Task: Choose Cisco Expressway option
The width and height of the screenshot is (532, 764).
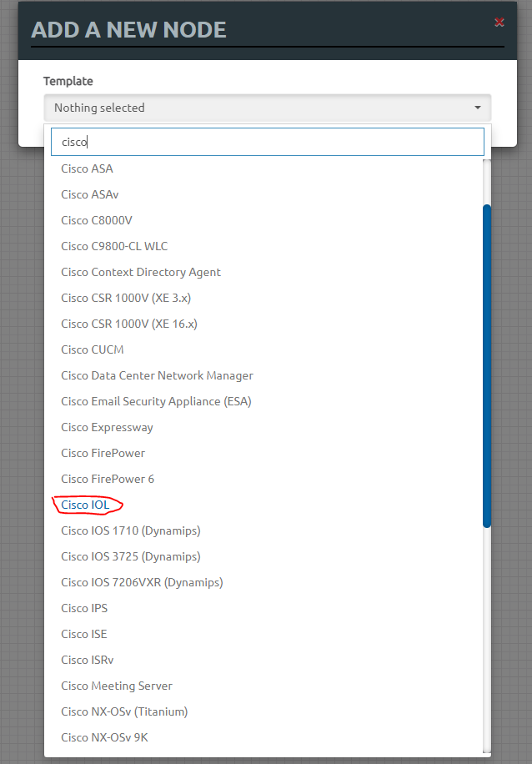Action: pos(107,427)
